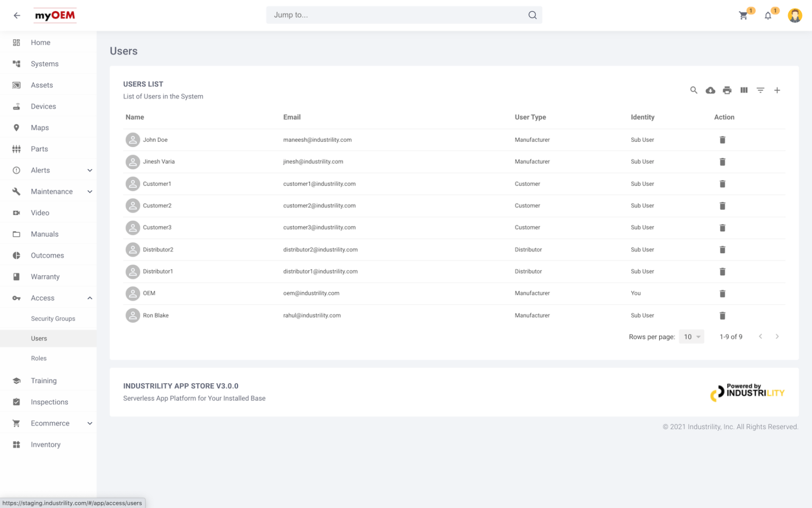Print the Users List table

(x=727, y=90)
